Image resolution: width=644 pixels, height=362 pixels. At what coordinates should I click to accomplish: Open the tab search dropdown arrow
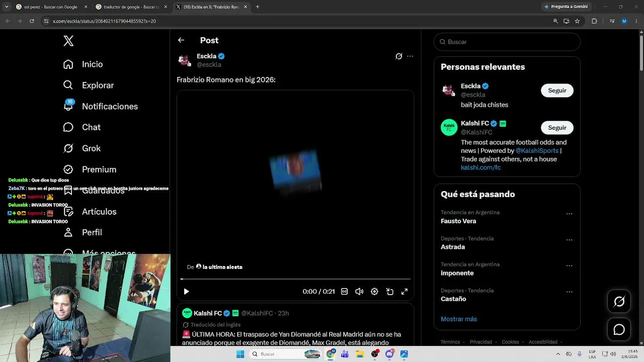[x=7, y=7]
